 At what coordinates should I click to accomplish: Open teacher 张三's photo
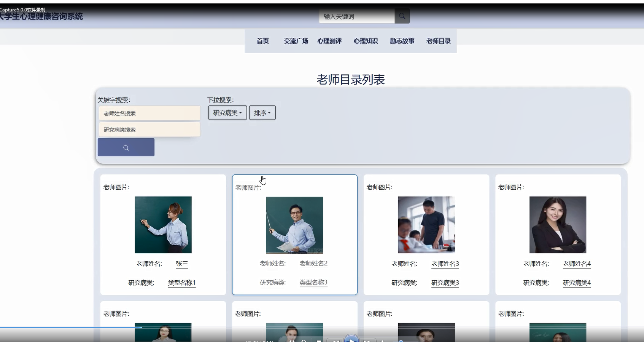pyautogui.click(x=163, y=225)
